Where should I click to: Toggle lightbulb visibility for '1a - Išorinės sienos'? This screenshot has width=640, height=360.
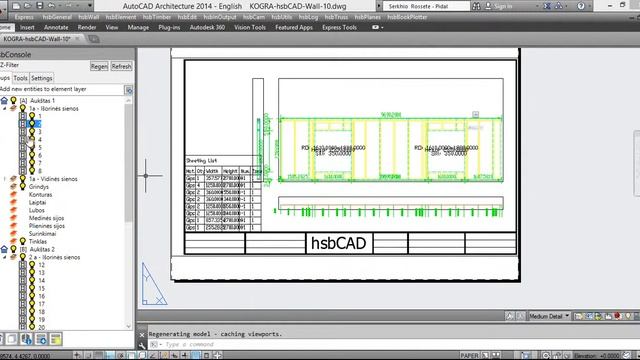pyautogui.click(x=23, y=108)
